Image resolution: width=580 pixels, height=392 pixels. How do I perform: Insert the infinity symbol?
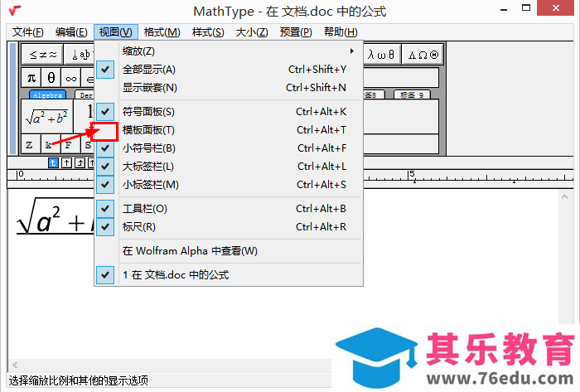tap(71, 79)
